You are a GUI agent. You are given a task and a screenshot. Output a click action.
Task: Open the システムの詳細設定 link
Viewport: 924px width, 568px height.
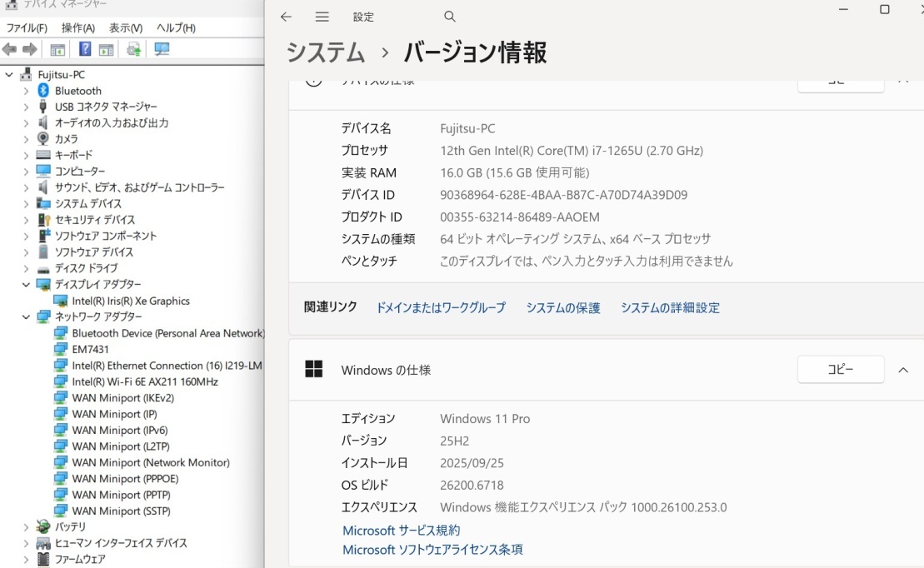(x=670, y=307)
